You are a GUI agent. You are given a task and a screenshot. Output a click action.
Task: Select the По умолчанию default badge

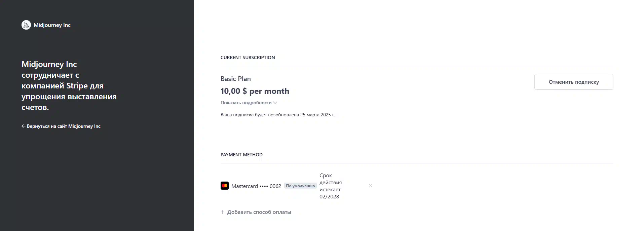tap(300, 186)
